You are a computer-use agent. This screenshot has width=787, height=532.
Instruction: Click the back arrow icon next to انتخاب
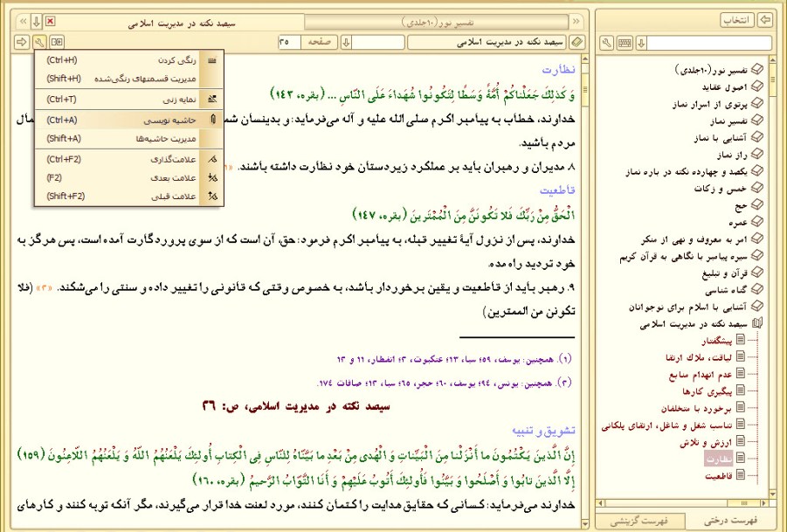[x=765, y=20]
